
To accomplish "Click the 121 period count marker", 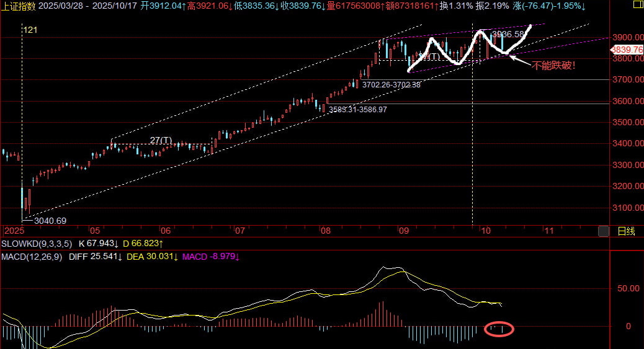I will 30,30.
